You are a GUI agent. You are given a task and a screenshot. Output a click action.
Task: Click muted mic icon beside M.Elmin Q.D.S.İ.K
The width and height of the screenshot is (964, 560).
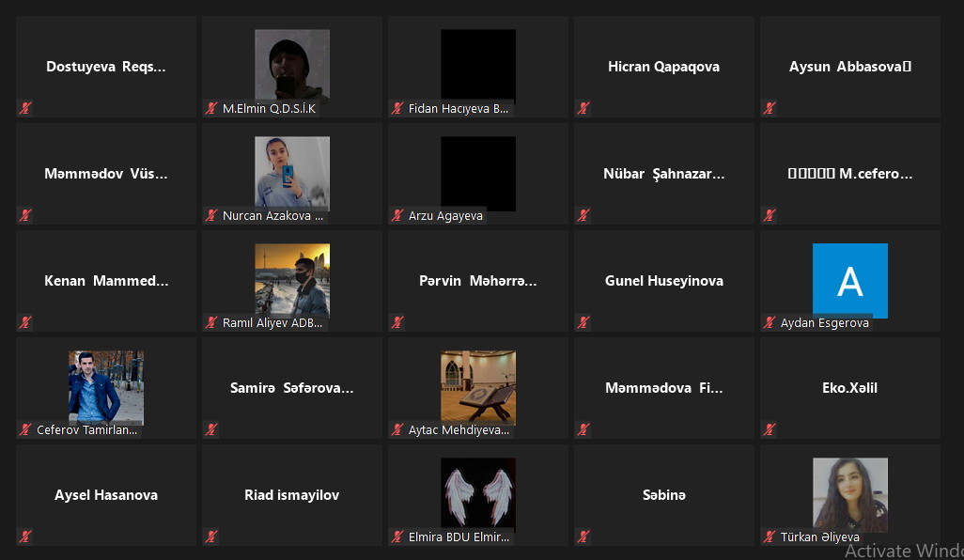(x=211, y=108)
